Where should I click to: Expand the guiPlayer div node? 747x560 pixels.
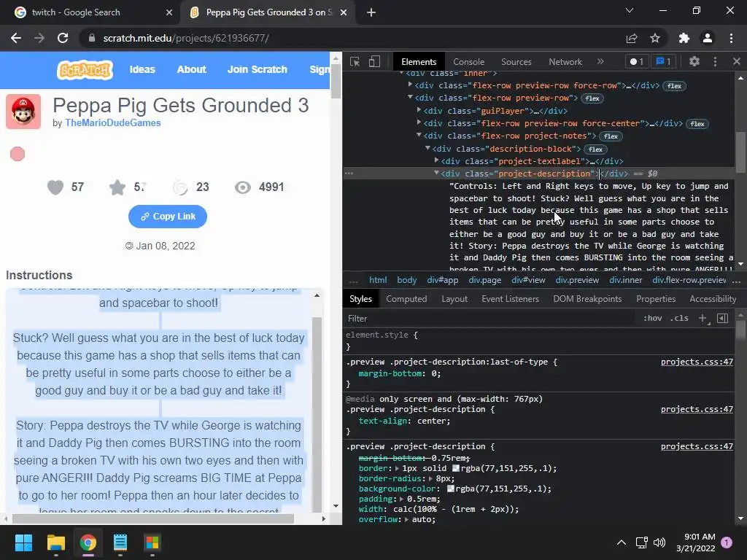tap(419, 110)
